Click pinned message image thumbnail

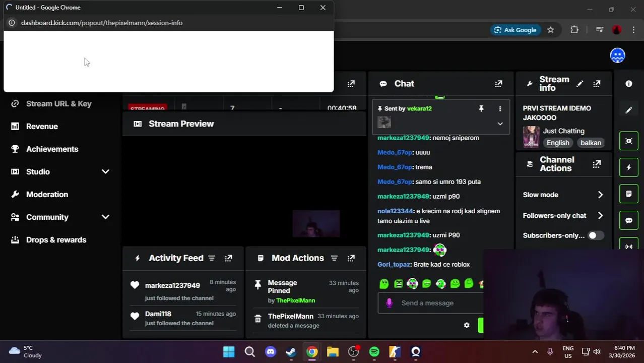(x=384, y=122)
